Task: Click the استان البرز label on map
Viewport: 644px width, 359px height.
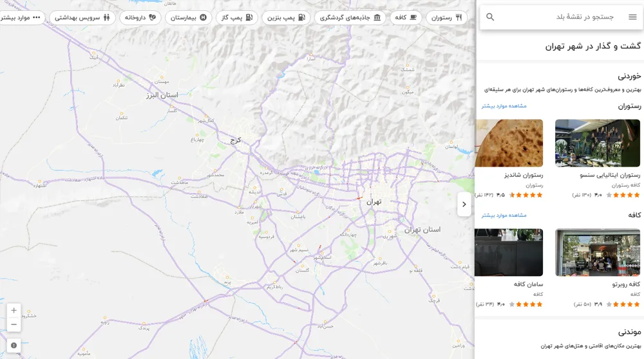Action: 162,95
